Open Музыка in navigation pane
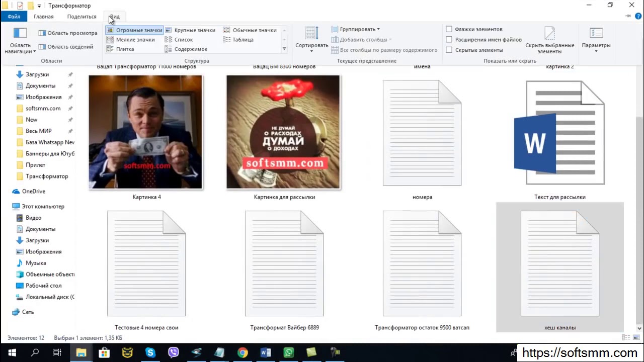Viewport: 644px width, 362px height. tap(36, 263)
